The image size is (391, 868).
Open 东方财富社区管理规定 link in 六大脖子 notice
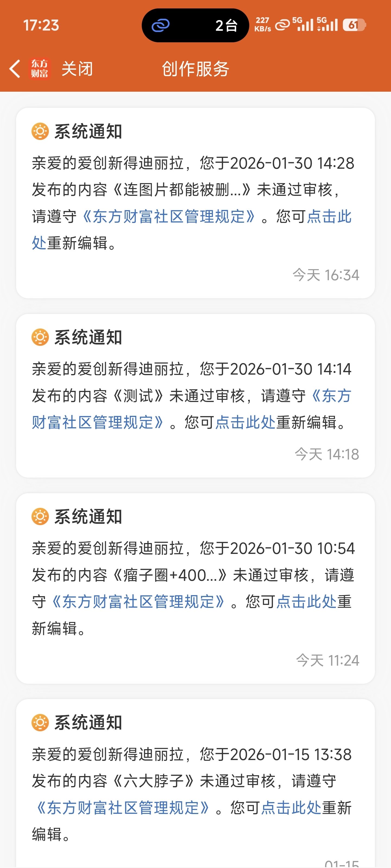123,808
